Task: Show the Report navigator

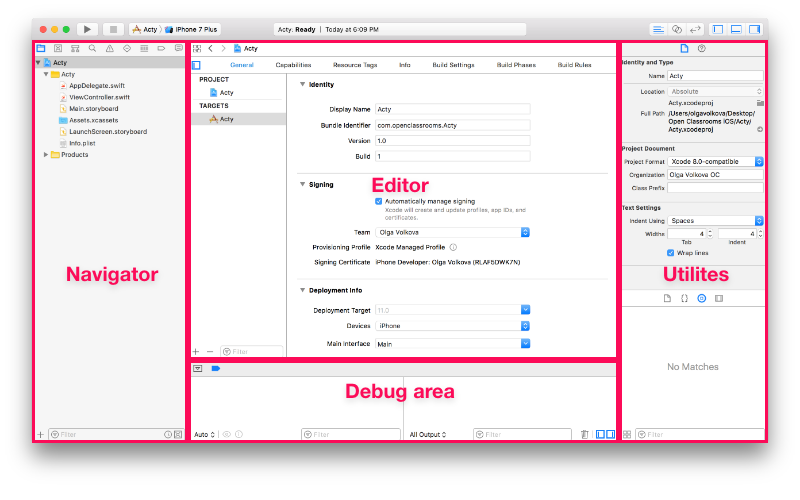Action: 179,48
